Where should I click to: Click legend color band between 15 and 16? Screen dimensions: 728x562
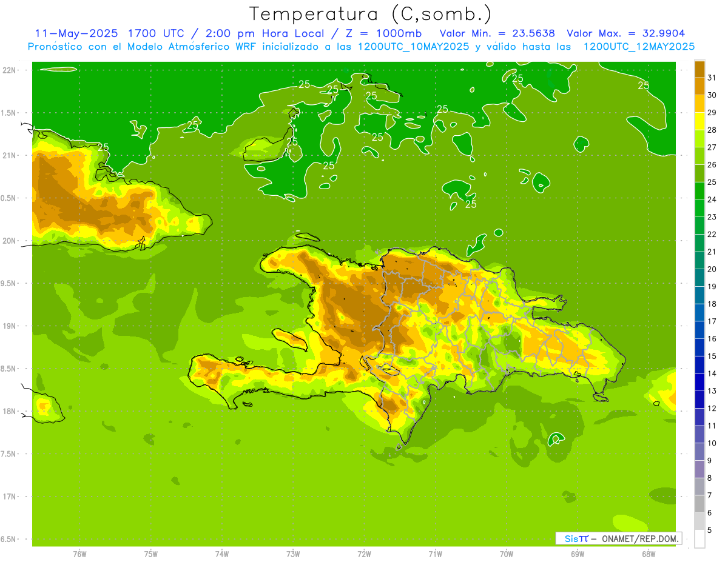click(699, 347)
